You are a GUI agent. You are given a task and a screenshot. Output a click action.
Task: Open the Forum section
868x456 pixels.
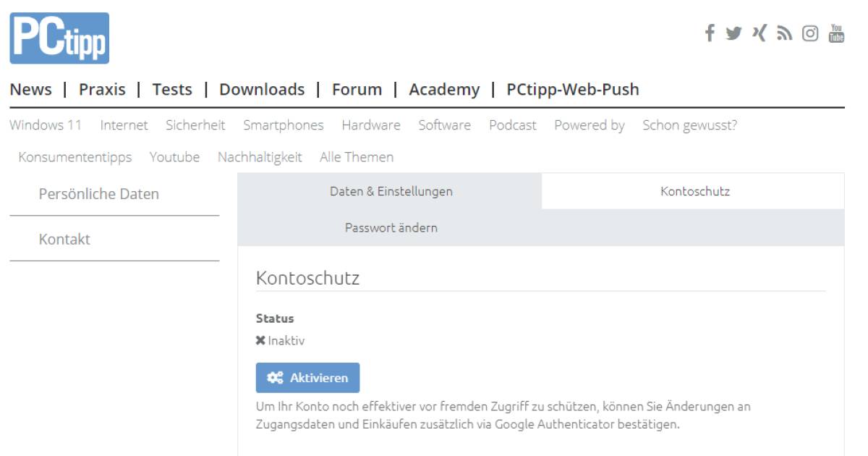[358, 89]
